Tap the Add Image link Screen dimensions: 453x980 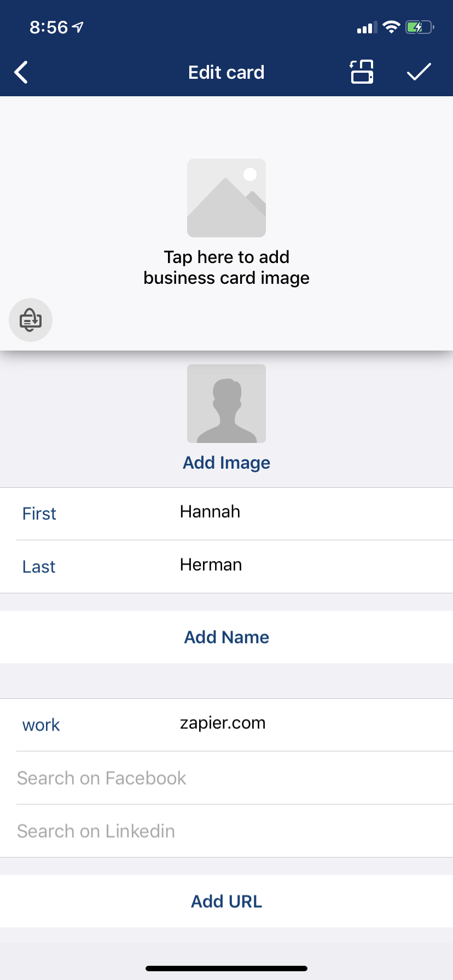tap(226, 463)
